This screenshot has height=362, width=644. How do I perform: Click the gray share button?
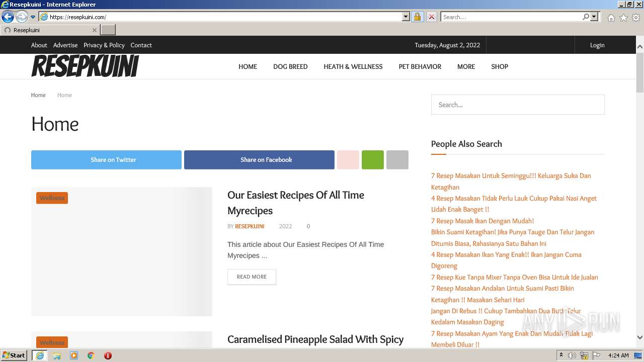[x=397, y=160]
